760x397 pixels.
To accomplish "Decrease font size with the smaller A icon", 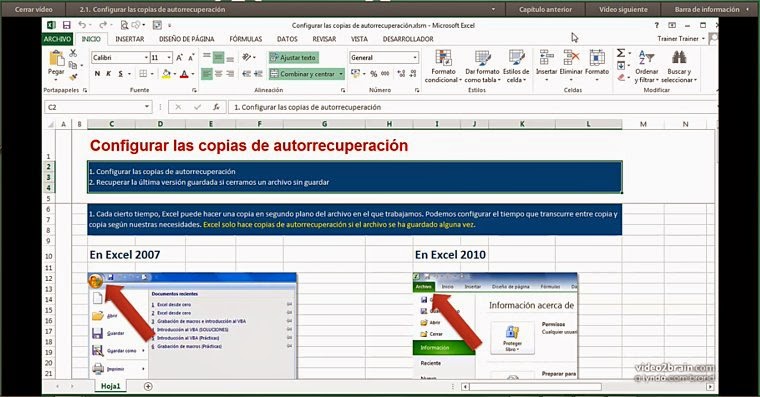I will pos(191,58).
